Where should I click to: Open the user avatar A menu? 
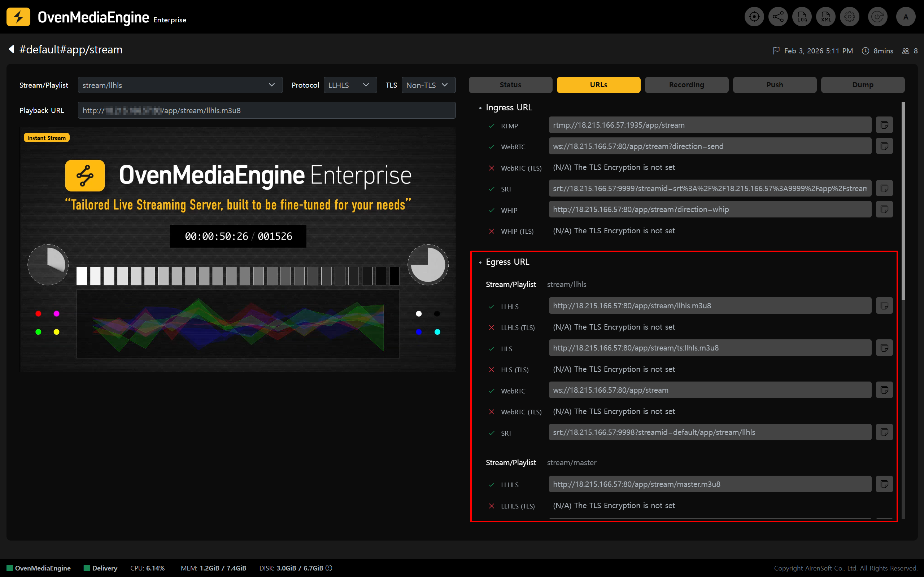pyautogui.click(x=906, y=17)
